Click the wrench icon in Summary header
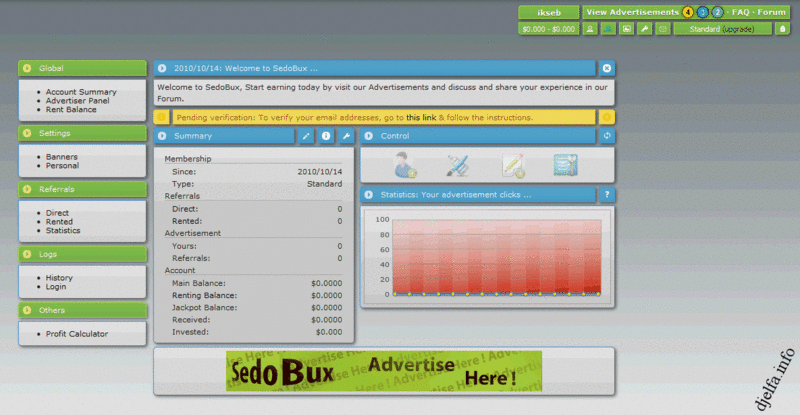The height and width of the screenshot is (415, 800). 346,136
